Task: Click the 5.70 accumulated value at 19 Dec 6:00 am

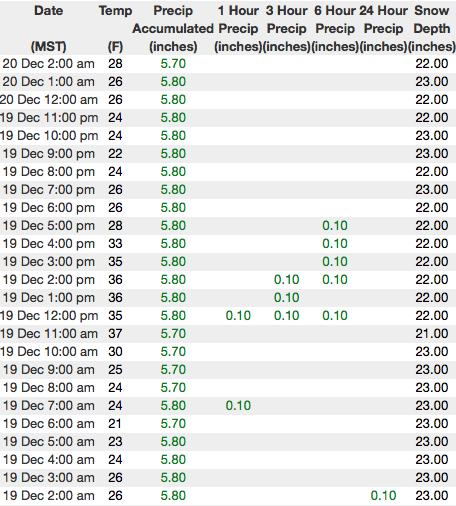Action: (173, 424)
